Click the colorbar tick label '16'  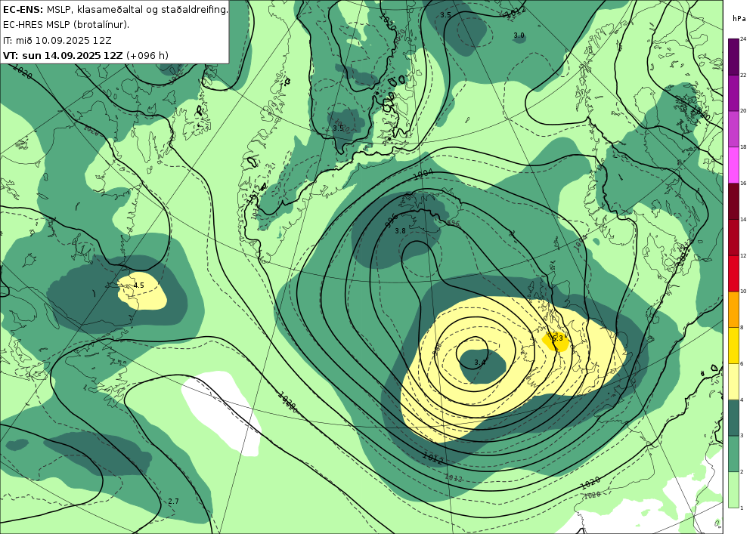coord(743,183)
